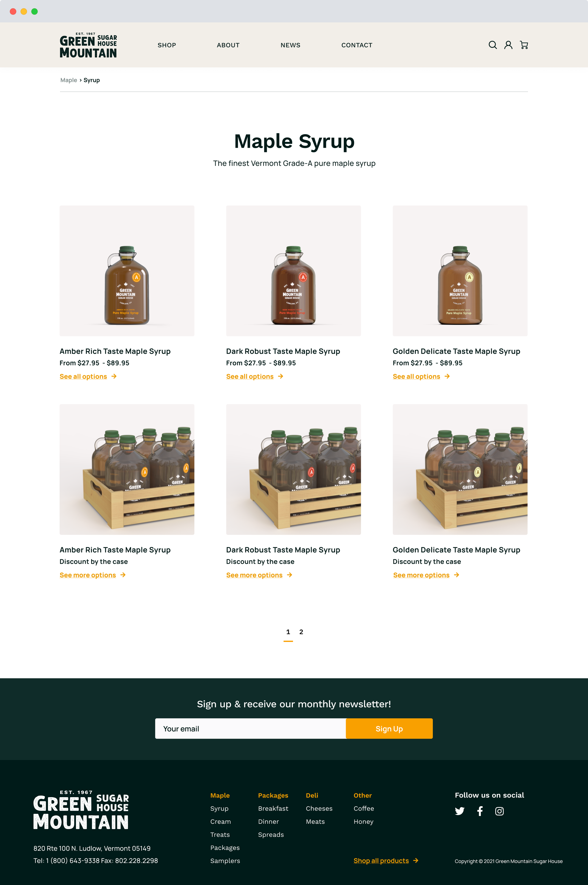This screenshot has height=885, width=588.
Task: Go to pagination page 2
Action: tap(301, 632)
